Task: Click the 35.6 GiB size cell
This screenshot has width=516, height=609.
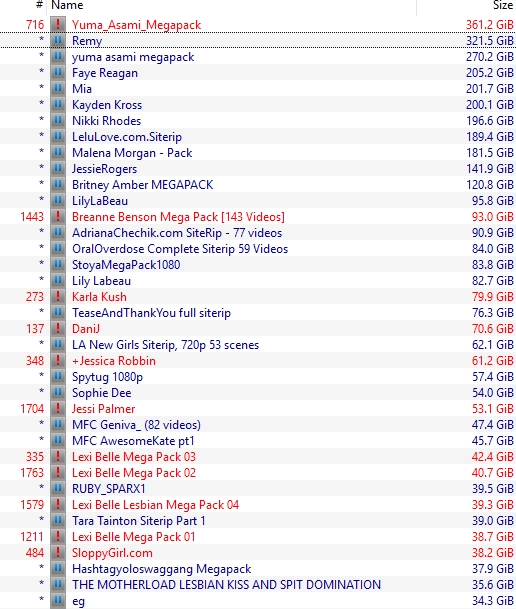Action: (x=493, y=585)
